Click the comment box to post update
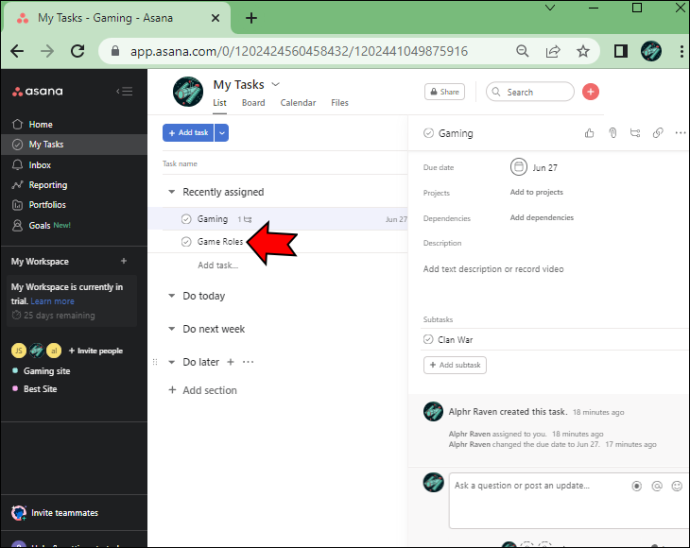 pos(568,501)
